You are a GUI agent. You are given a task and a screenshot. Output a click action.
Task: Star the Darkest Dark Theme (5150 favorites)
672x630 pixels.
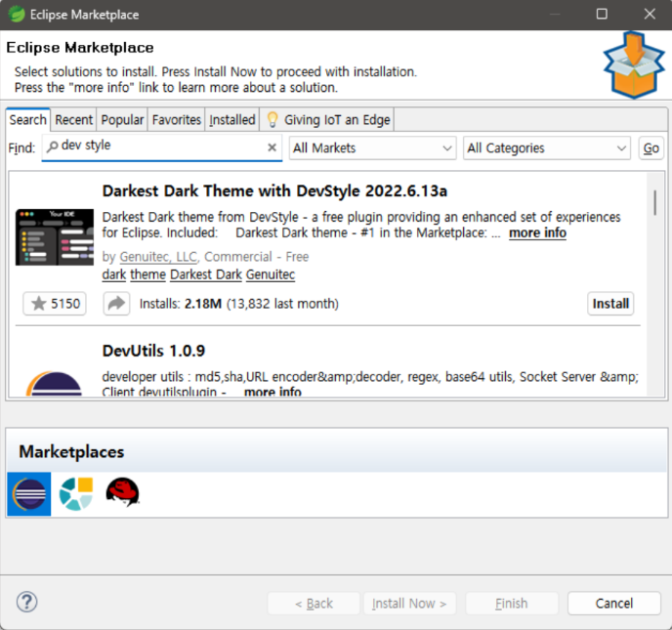pyautogui.click(x=55, y=304)
